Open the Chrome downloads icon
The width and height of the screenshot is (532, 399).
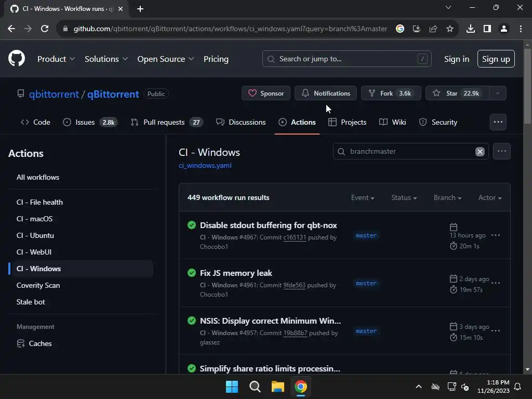click(471, 29)
